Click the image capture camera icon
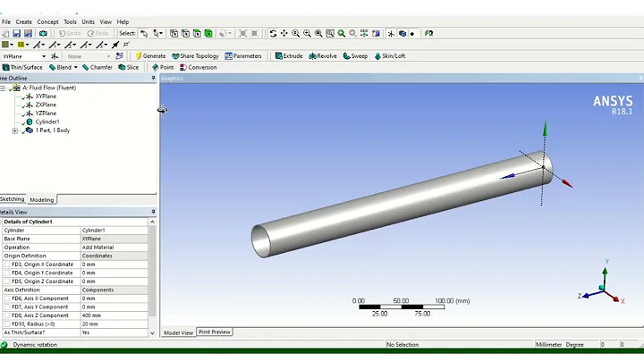Viewport: 644px width, 361px height. point(43,33)
